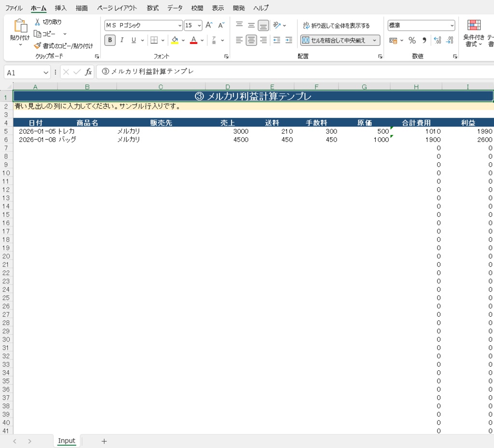The width and height of the screenshot is (494, 448).
Task: Expand the borders dropdown arrow
Action: [x=163, y=40]
